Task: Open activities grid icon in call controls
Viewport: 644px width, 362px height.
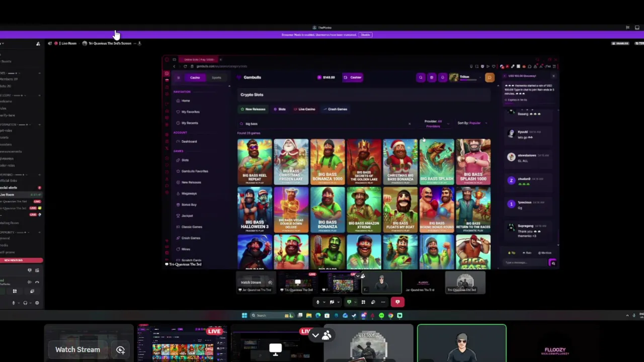Action: [363, 302]
